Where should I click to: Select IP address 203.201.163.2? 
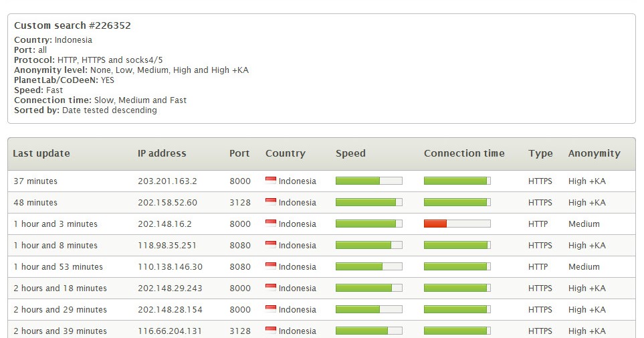point(167,181)
